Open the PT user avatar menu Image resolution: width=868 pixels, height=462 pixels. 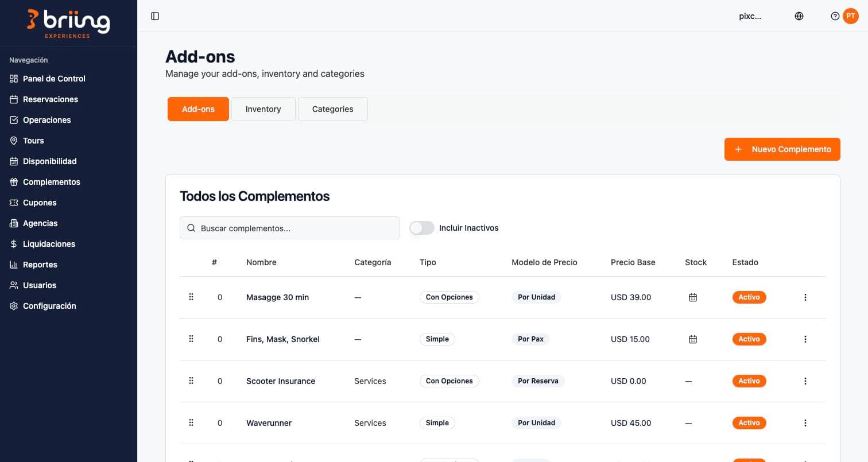point(850,16)
